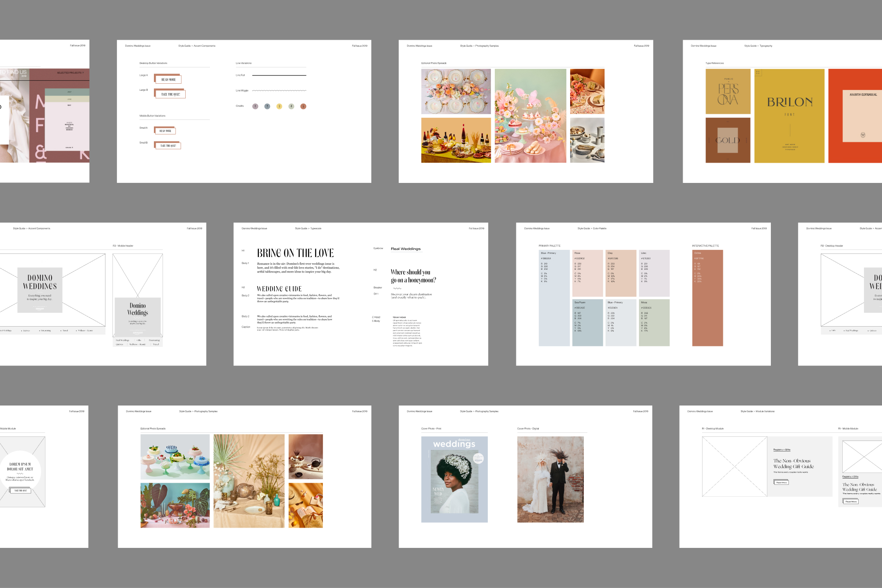Click the 'Mobile Button Variations' heading
Screen dimensions: 882x588
pyautogui.click(x=153, y=116)
